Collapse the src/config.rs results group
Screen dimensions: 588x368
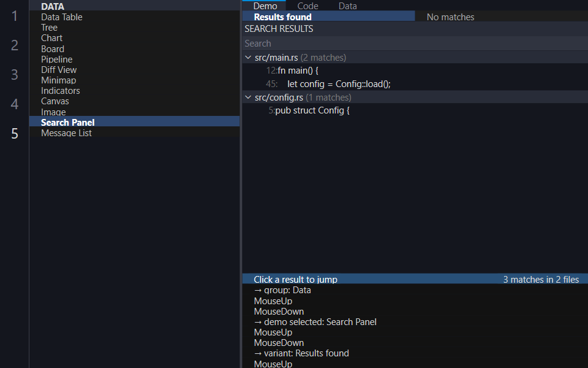tap(248, 98)
